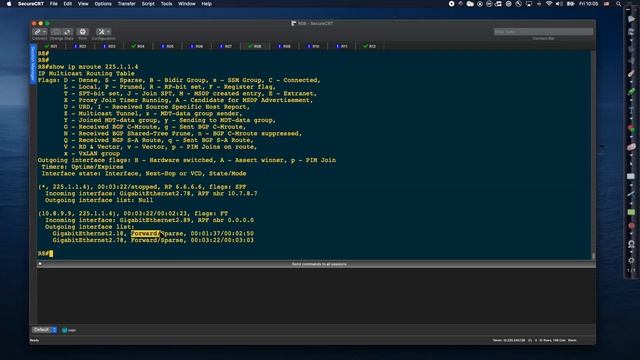Open the File menu
Screen dimensions: 640x360
click(x=53, y=4)
